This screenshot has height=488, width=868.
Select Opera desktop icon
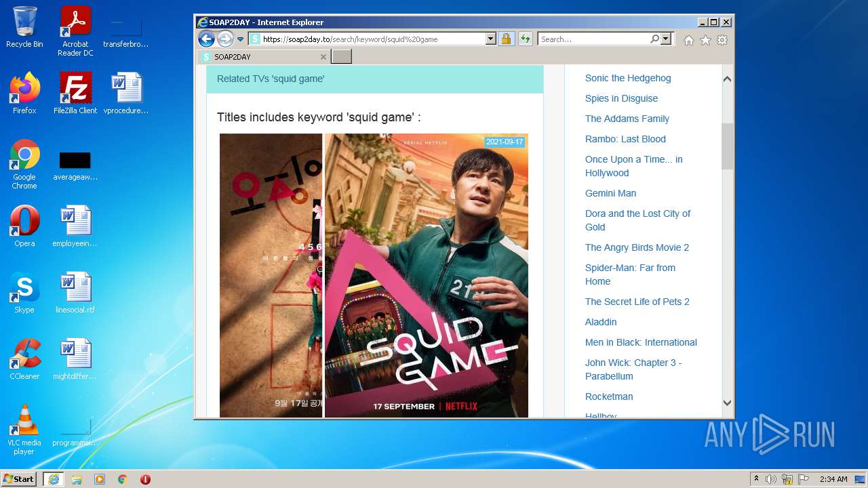tap(24, 226)
